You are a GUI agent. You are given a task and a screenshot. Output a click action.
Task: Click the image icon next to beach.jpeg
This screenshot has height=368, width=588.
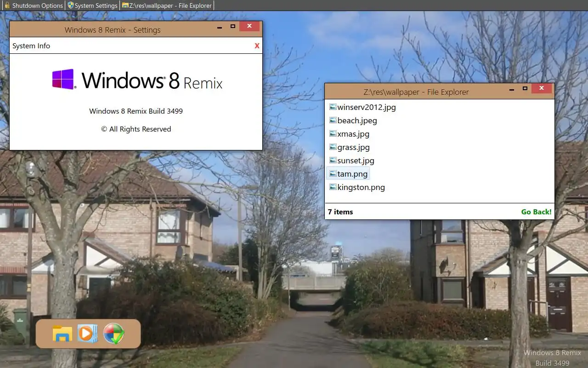[x=333, y=121]
